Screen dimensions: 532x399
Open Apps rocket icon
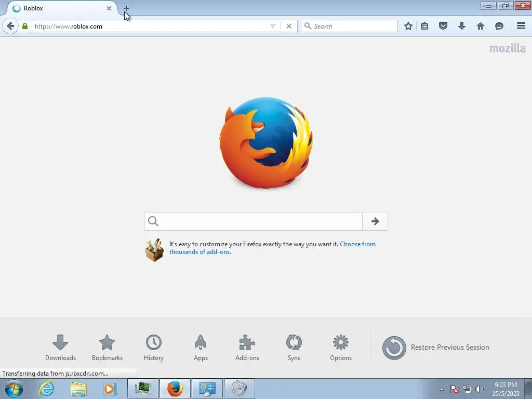201,348
